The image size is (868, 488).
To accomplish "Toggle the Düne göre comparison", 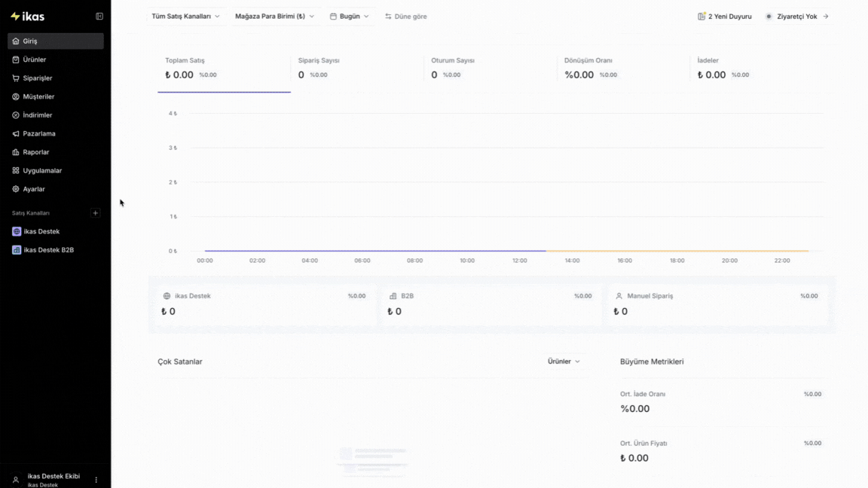I will 405,16.
